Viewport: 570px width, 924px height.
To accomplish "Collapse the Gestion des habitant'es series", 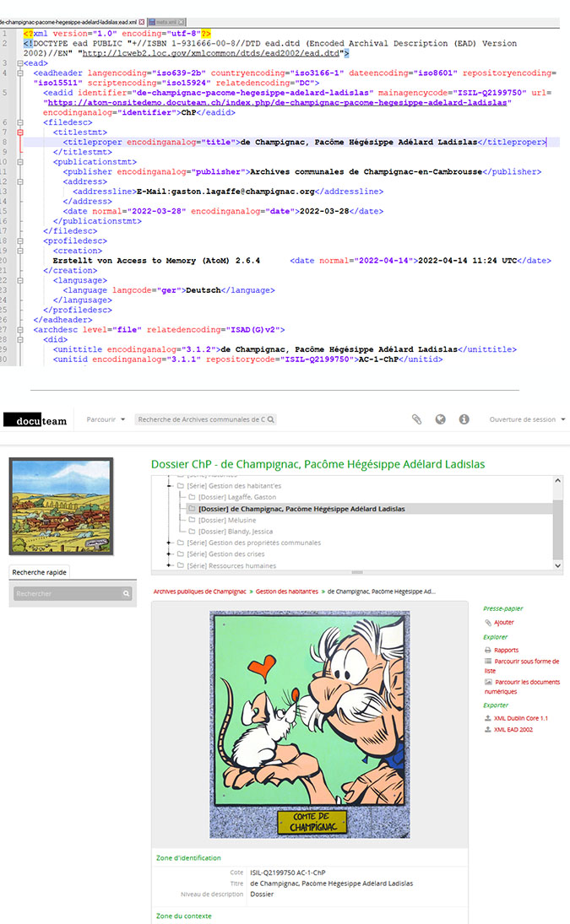I will pos(169,486).
